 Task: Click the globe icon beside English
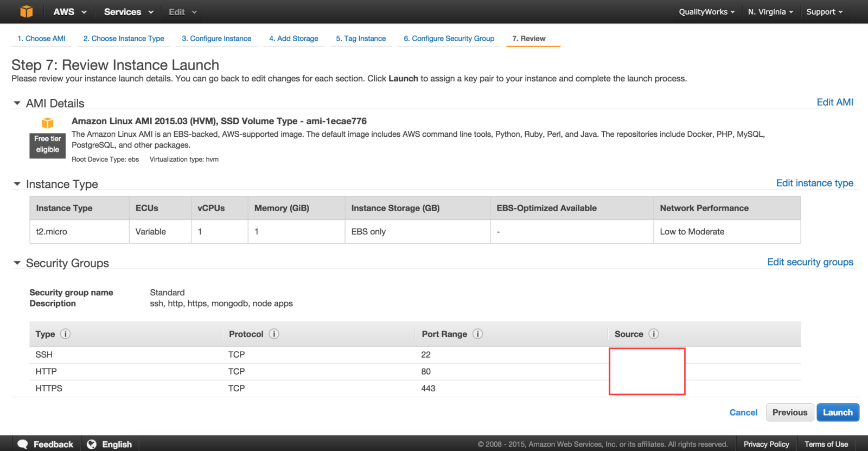[92, 444]
